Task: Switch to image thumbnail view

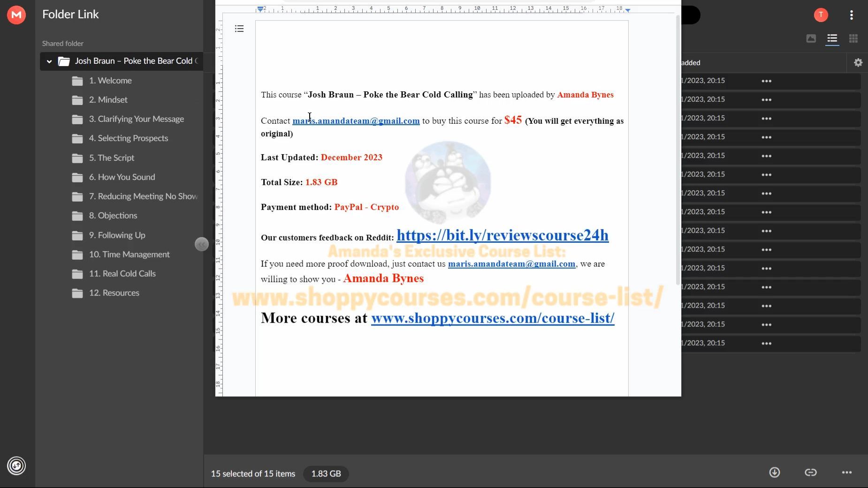Action: 811,38
